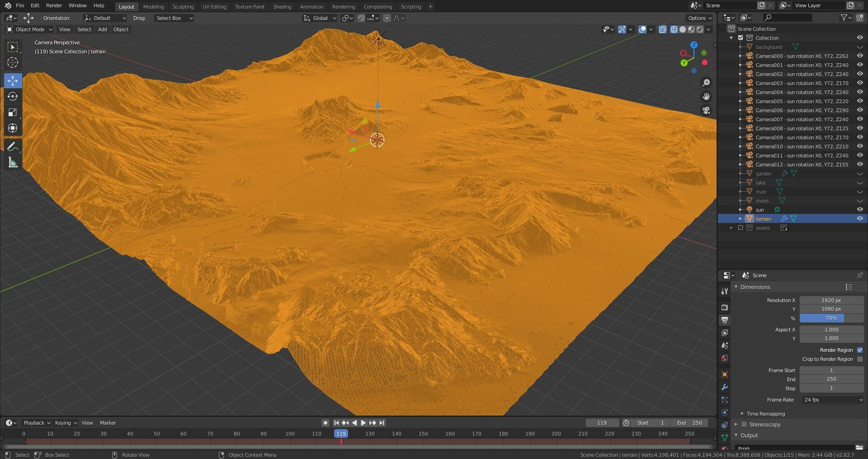The image size is (868, 459).
Task: Disable the Render Region checkbox
Action: pyautogui.click(x=859, y=350)
